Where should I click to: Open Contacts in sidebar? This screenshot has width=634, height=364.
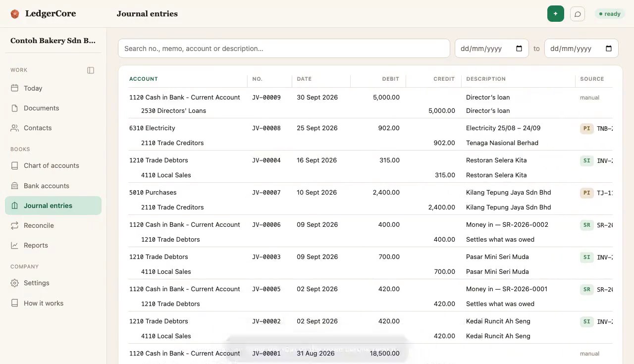(x=53, y=128)
